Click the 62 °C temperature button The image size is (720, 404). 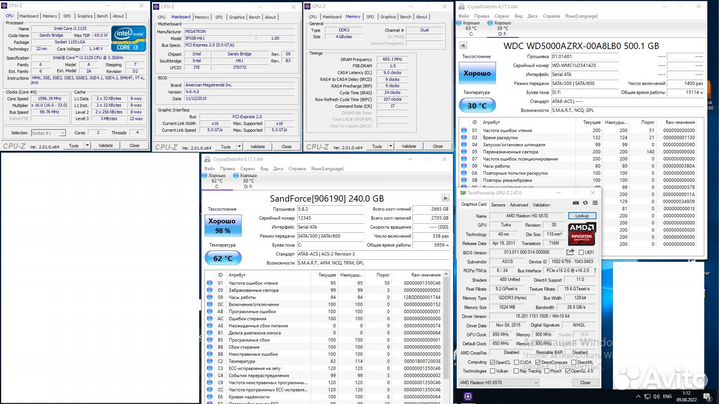point(223,258)
